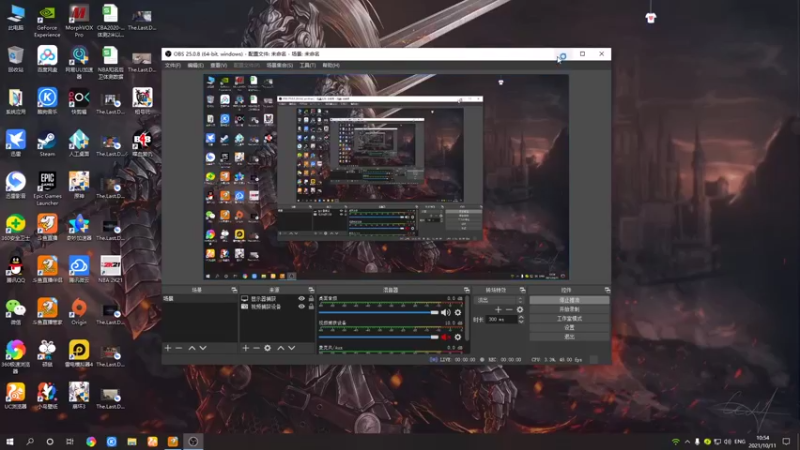Open the Recycle Bin desktop icon
800x450 pixels.
point(16,59)
